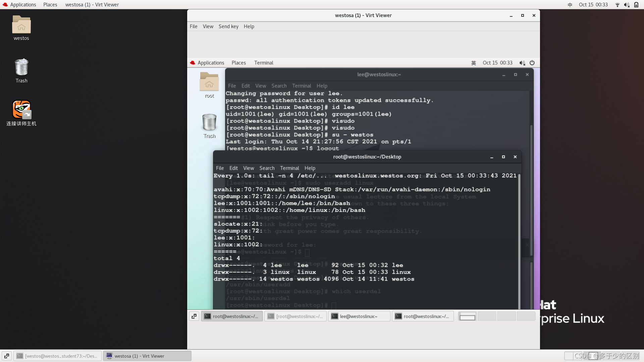Expand the guest Places menu
Image resolution: width=644 pixels, height=362 pixels.
pos(238,63)
